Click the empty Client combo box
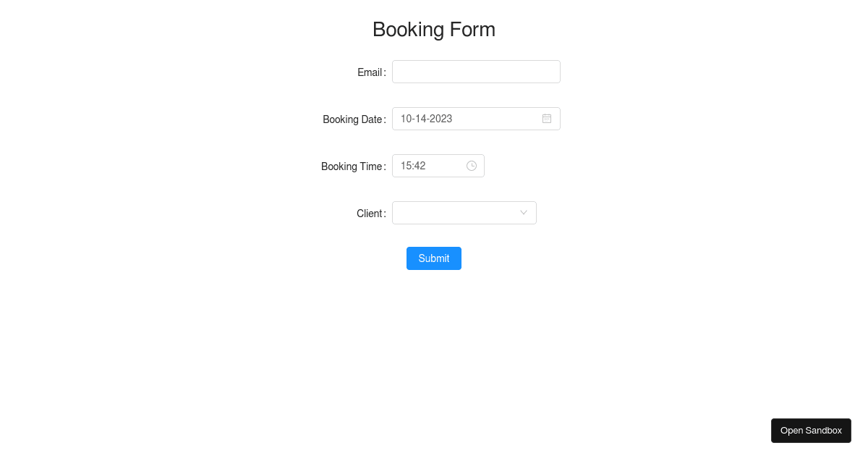 (x=456, y=213)
